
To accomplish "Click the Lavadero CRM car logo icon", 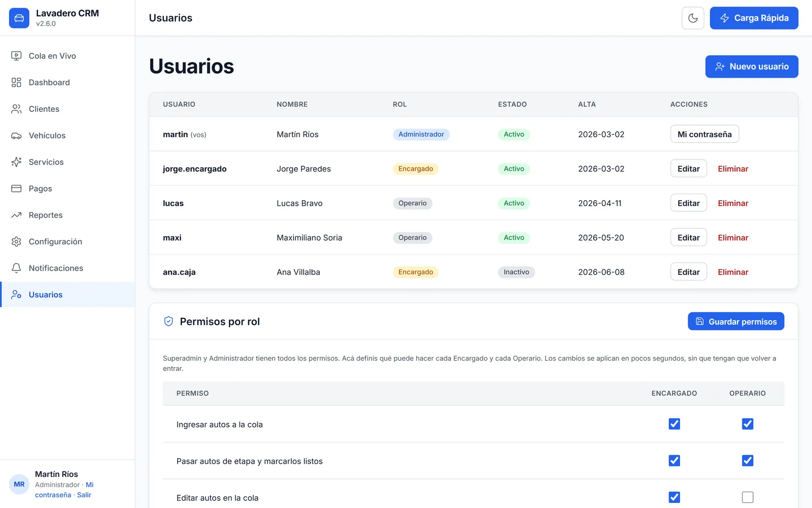I will tap(19, 18).
